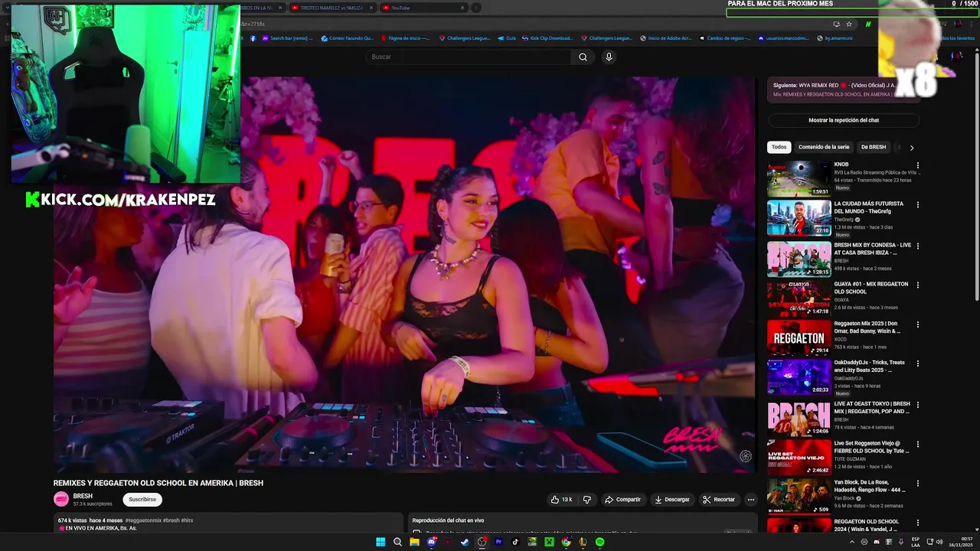The height and width of the screenshot is (551, 980).
Task: Open options for GUAYA #01 MIX video
Action: coord(918,285)
